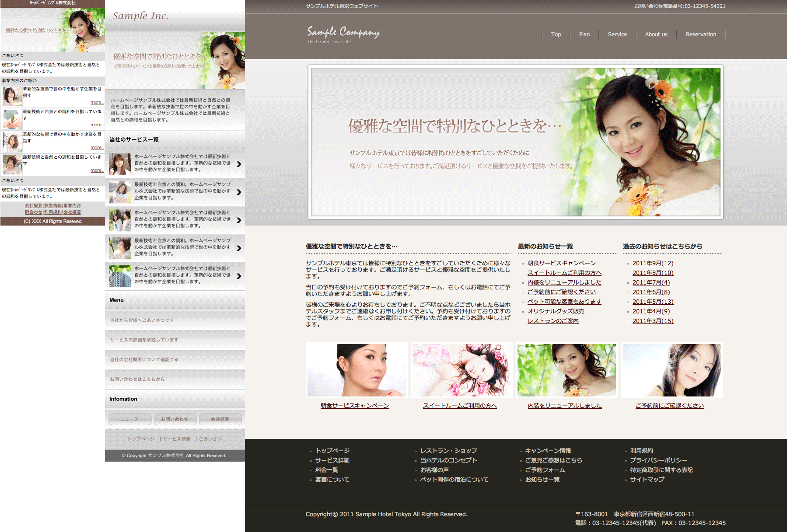Open the オリジナルグッズ販売 news link
Image resolution: width=787 pixels, height=532 pixels.
pos(556,311)
